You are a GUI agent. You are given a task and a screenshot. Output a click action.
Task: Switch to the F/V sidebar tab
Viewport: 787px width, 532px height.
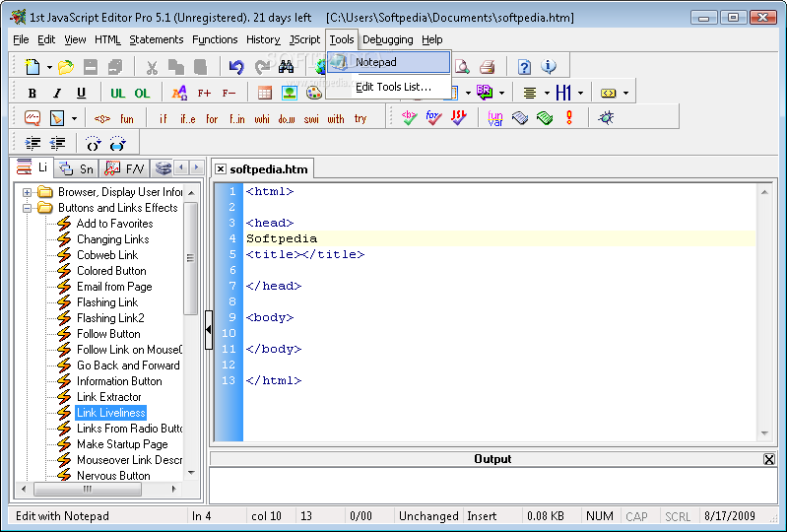click(124, 168)
